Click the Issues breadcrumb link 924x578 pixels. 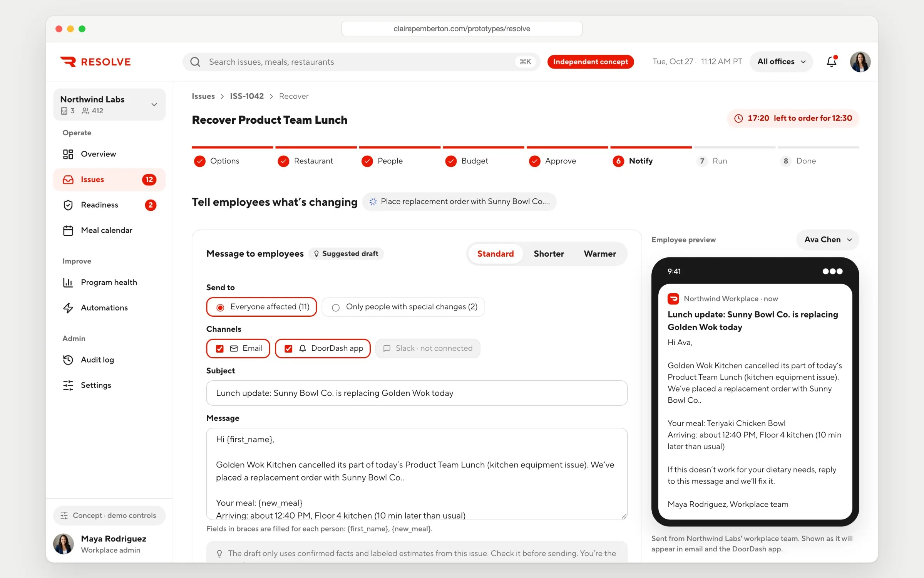click(203, 96)
